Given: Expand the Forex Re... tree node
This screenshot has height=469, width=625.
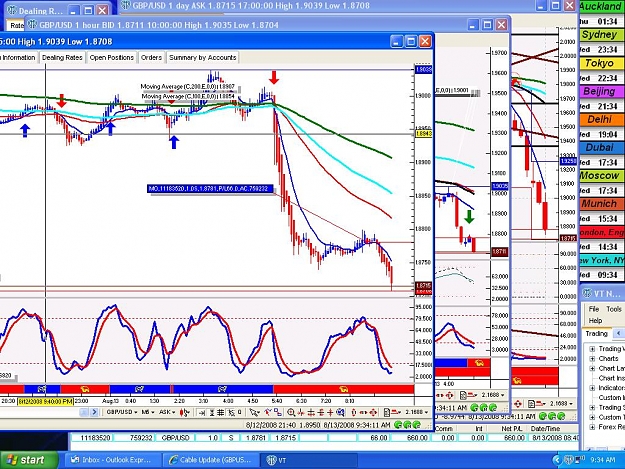Looking at the screenshot, I should 592,427.
